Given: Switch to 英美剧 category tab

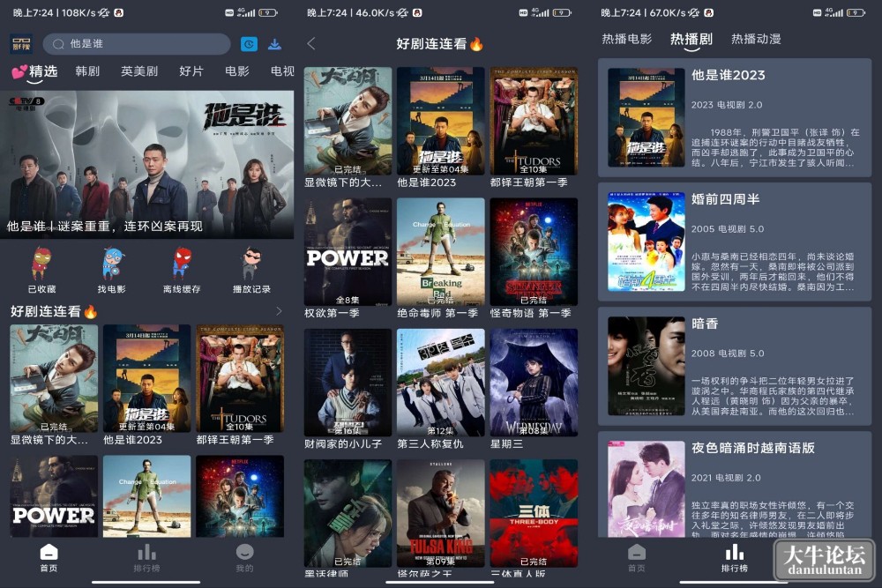Looking at the screenshot, I should click(139, 71).
